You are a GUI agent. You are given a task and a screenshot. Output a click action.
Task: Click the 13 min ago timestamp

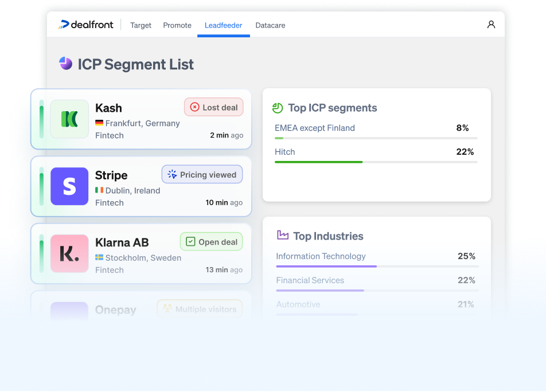click(224, 270)
